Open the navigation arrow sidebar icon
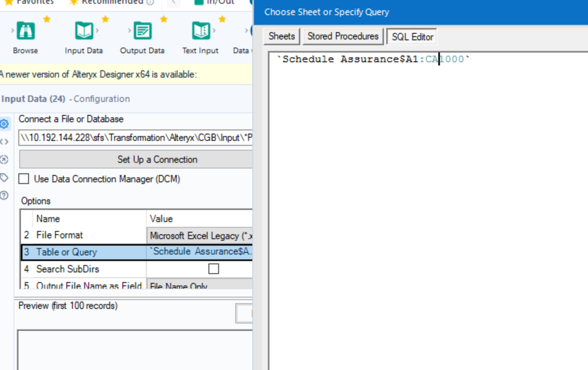This screenshot has width=588, height=370. pyautogui.click(x=5, y=159)
